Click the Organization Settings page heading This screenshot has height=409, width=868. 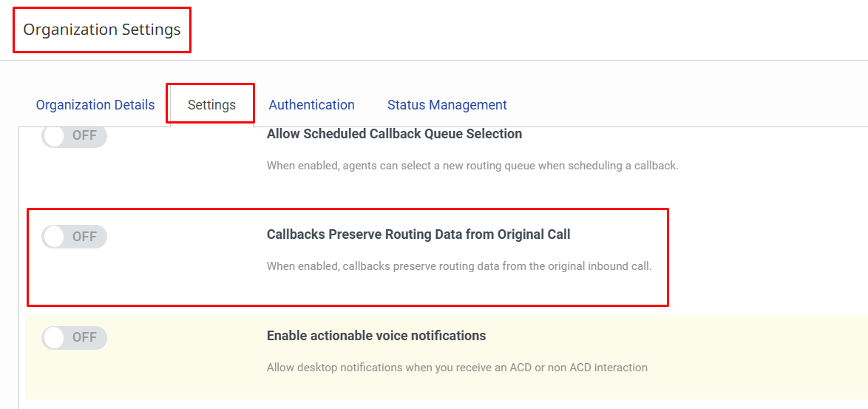(102, 30)
